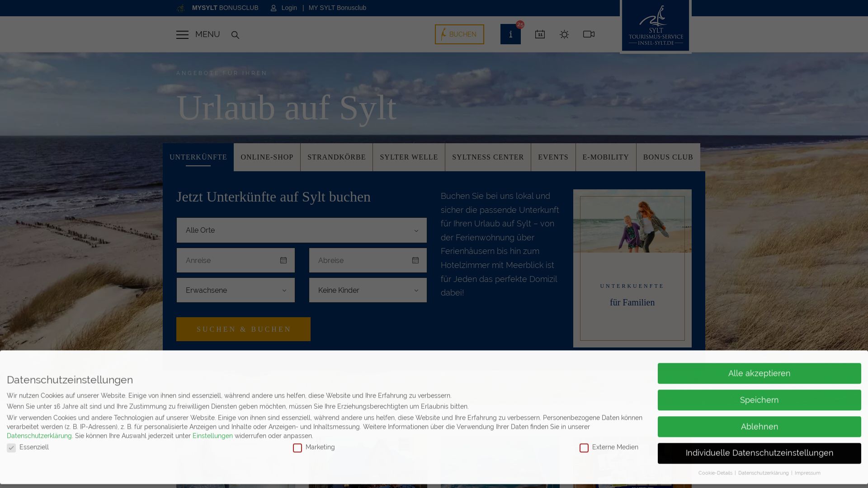Toggle the Essenziell checkbox
Screen dimensions: 868x488
11,448
